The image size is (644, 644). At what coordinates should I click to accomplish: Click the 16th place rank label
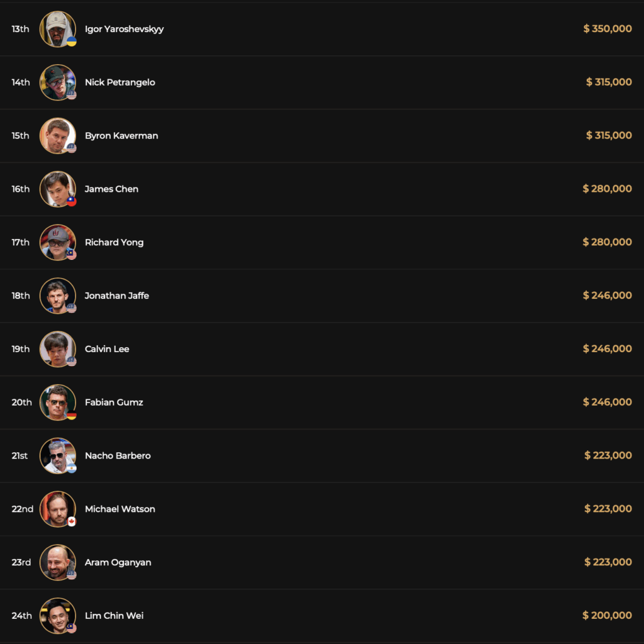pyautogui.click(x=20, y=189)
